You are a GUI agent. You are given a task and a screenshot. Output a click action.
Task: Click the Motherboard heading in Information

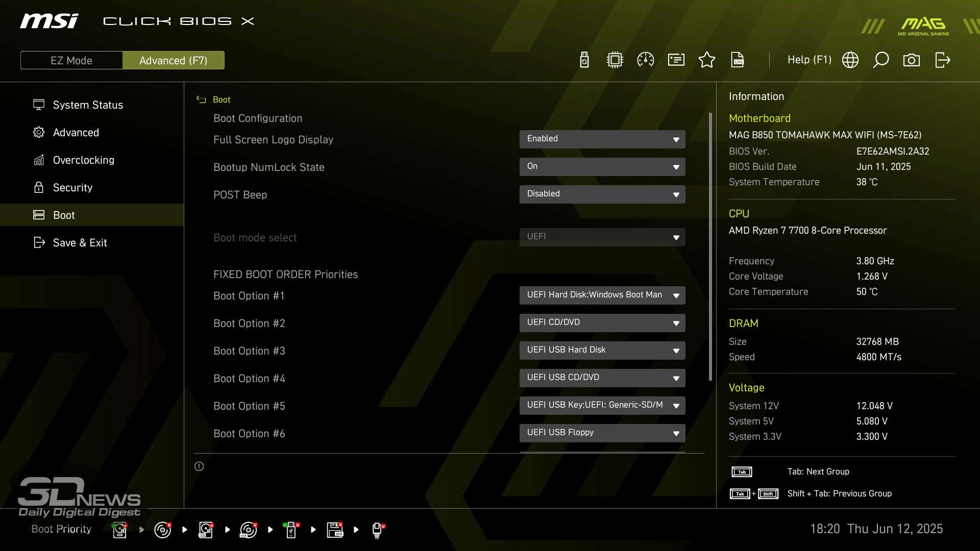(x=759, y=118)
